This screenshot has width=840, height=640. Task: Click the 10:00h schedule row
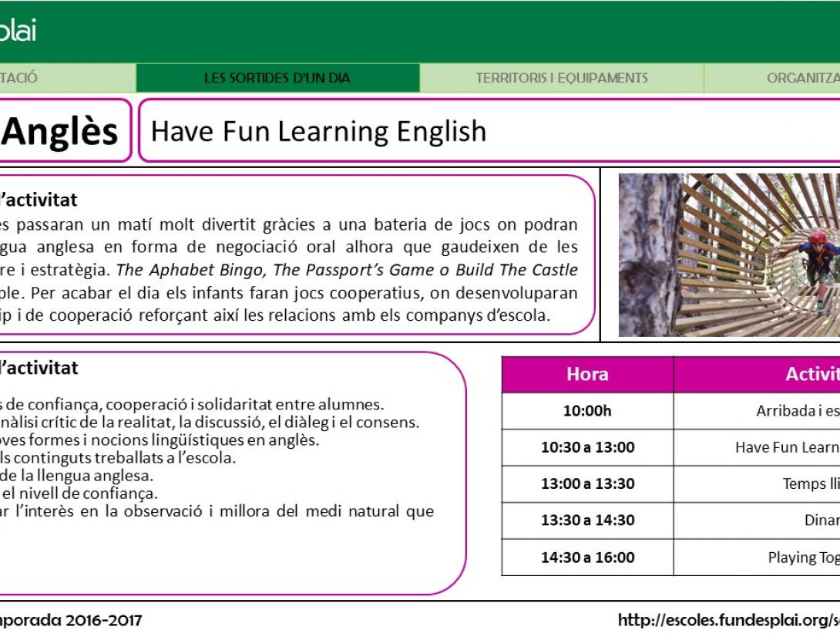point(586,411)
